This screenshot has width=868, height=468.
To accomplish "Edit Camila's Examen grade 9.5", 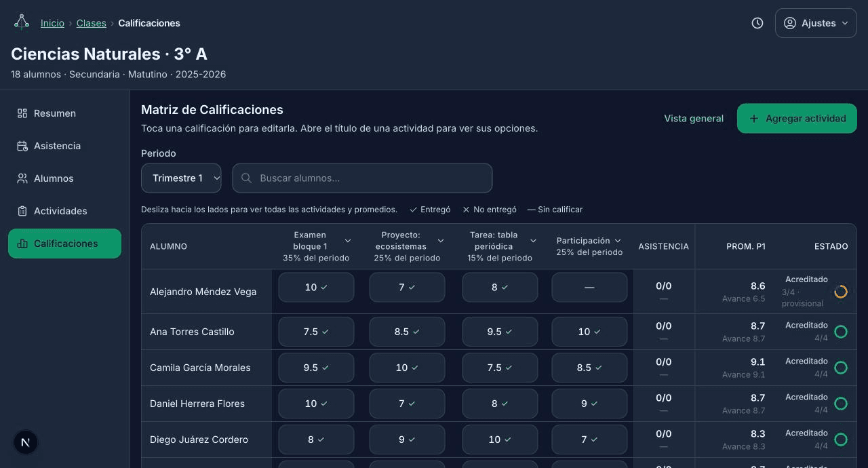I will [316, 368].
